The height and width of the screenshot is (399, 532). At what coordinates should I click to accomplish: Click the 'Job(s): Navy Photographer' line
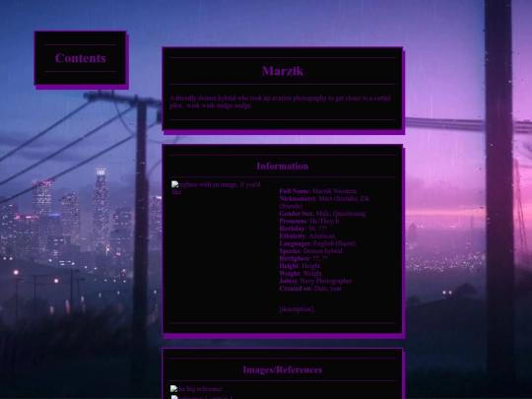[x=315, y=281]
